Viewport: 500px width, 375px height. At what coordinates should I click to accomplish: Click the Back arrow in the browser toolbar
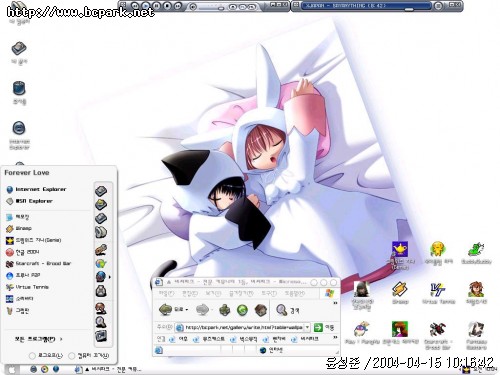point(166,309)
